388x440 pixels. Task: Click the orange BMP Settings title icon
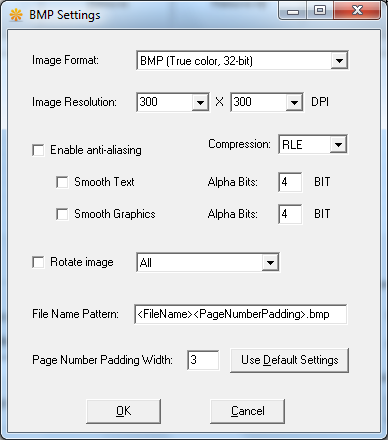point(16,15)
